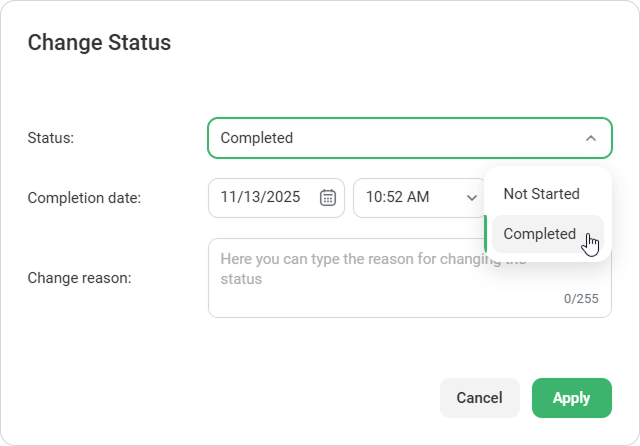
Task: Click the month 11 in the date field
Action: 229,197
